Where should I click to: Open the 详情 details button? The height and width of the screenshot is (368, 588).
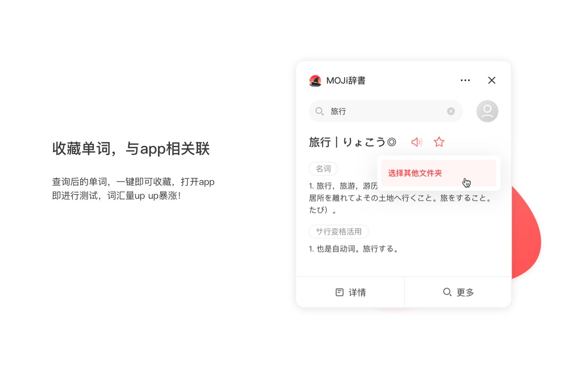click(x=350, y=292)
